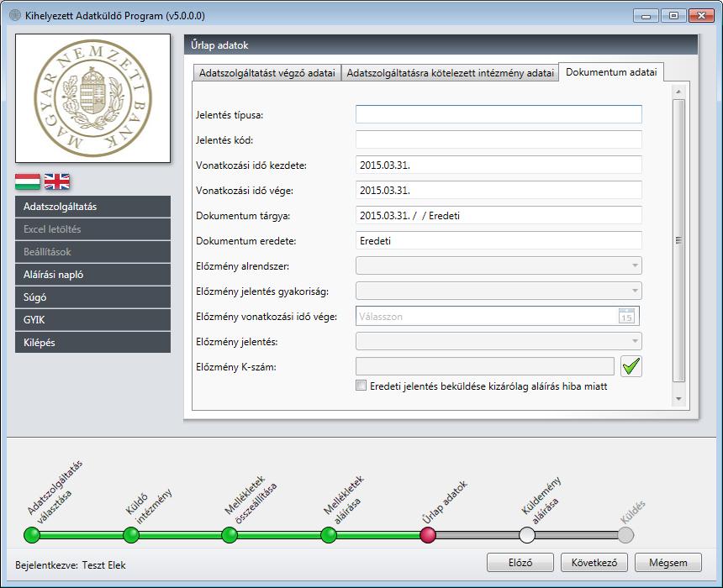Open the Adatszolgáltatást végző adatai tab

coord(267,73)
